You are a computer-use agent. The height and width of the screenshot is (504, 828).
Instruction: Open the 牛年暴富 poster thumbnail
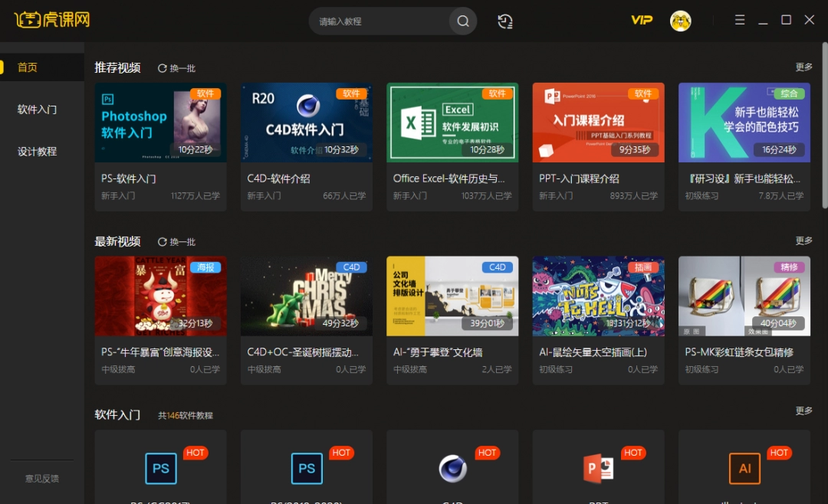(x=161, y=296)
